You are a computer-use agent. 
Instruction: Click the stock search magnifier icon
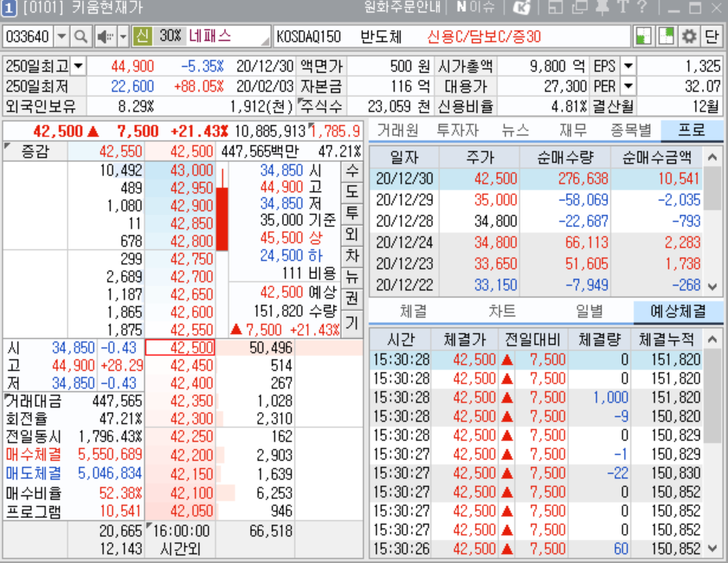[x=80, y=37]
